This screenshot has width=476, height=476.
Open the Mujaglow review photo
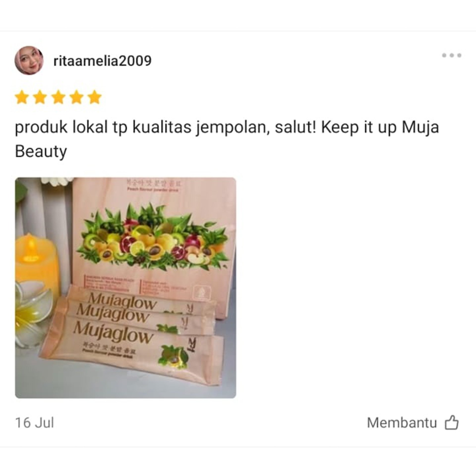125,288
